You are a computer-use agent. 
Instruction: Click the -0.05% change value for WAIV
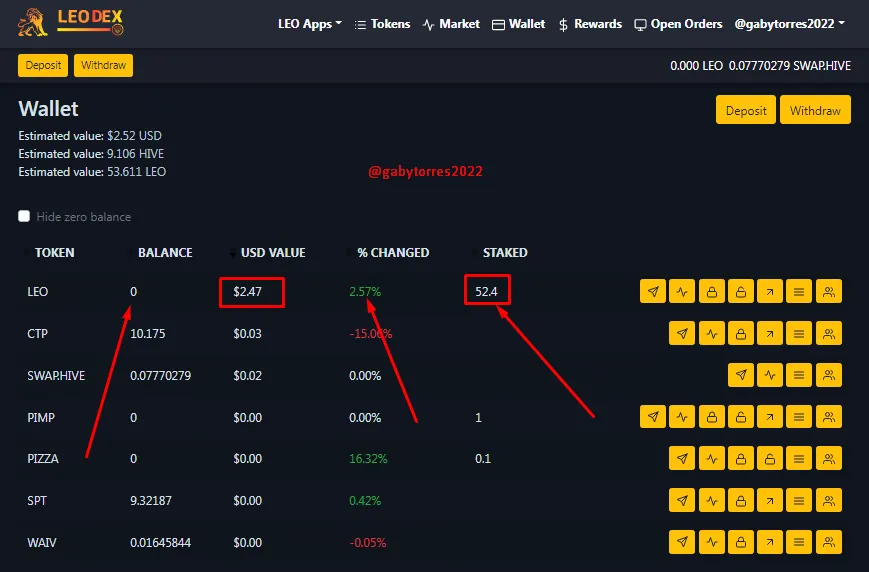[x=367, y=543]
